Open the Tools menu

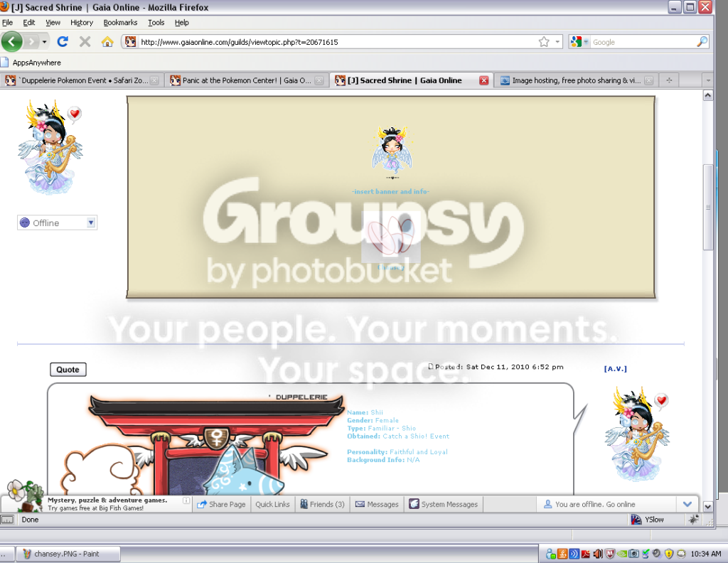coord(156,22)
